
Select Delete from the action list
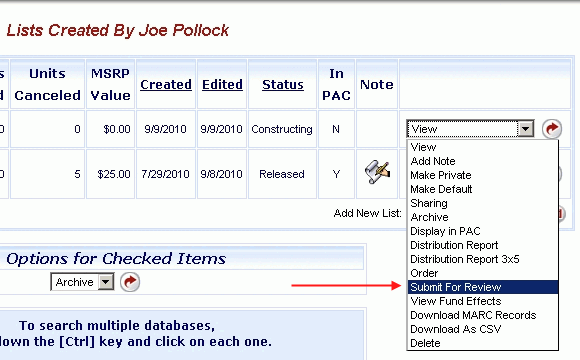coord(483,343)
